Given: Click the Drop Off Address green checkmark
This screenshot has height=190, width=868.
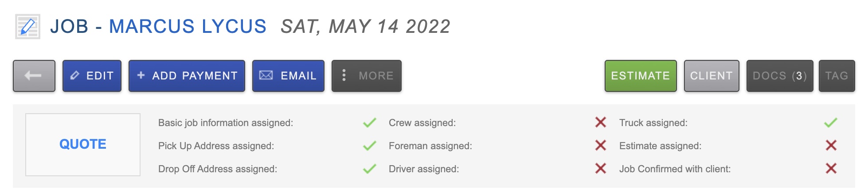Looking at the screenshot, I should (369, 169).
